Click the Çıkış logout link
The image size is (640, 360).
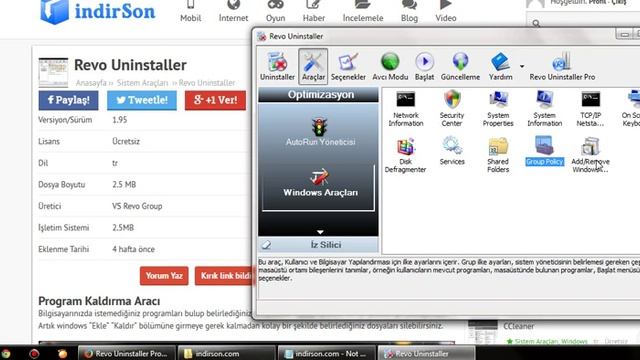coord(618,2)
